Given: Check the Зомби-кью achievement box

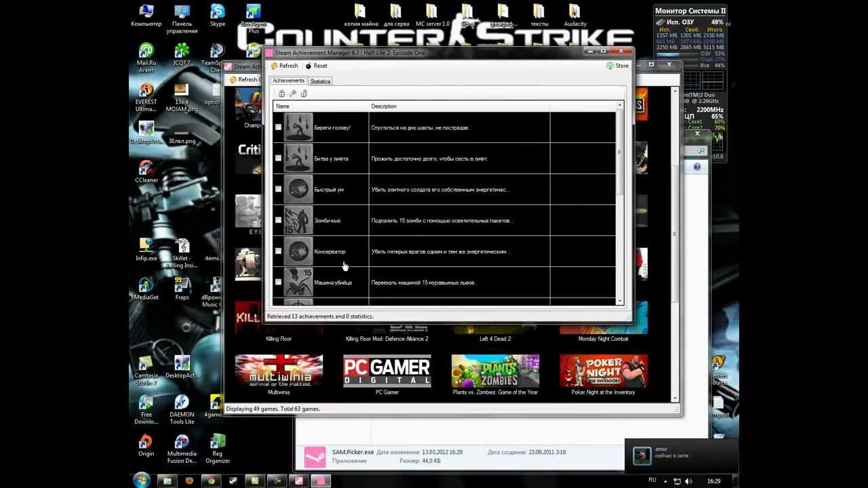Looking at the screenshot, I should point(278,220).
